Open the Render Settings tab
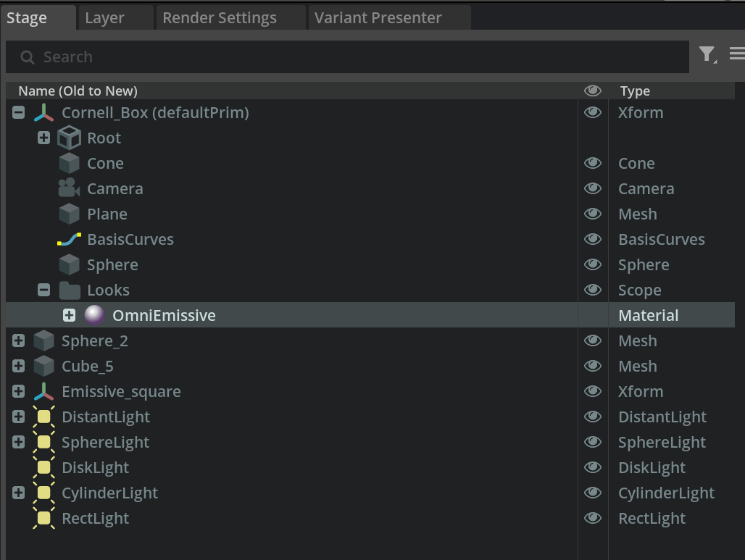 click(x=220, y=18)
